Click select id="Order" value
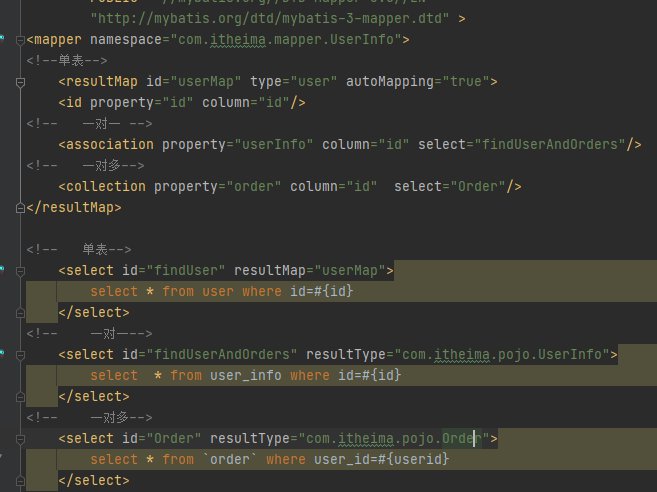Image resolution: width=657 pixels, height=492 pixels. (162, 438)
